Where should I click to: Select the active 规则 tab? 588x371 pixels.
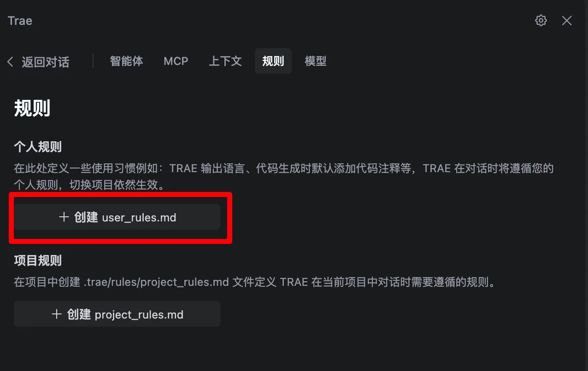(x=273, y=61)
